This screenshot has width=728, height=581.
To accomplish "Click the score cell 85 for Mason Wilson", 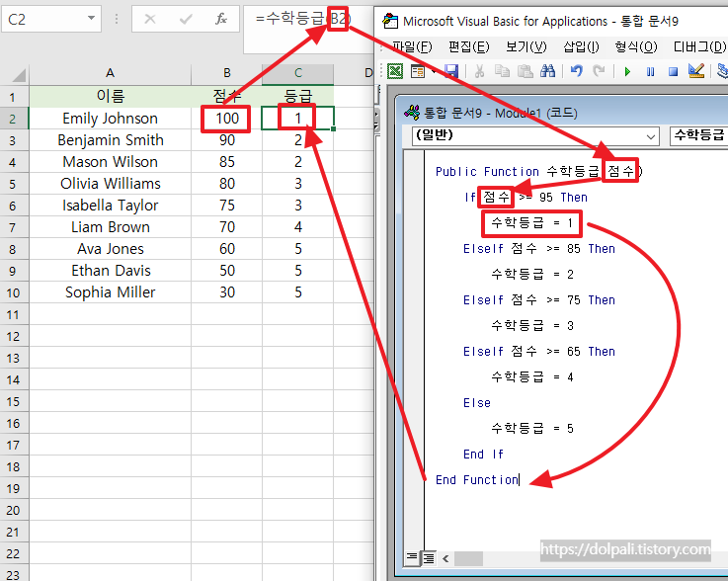I will point(226,162).
